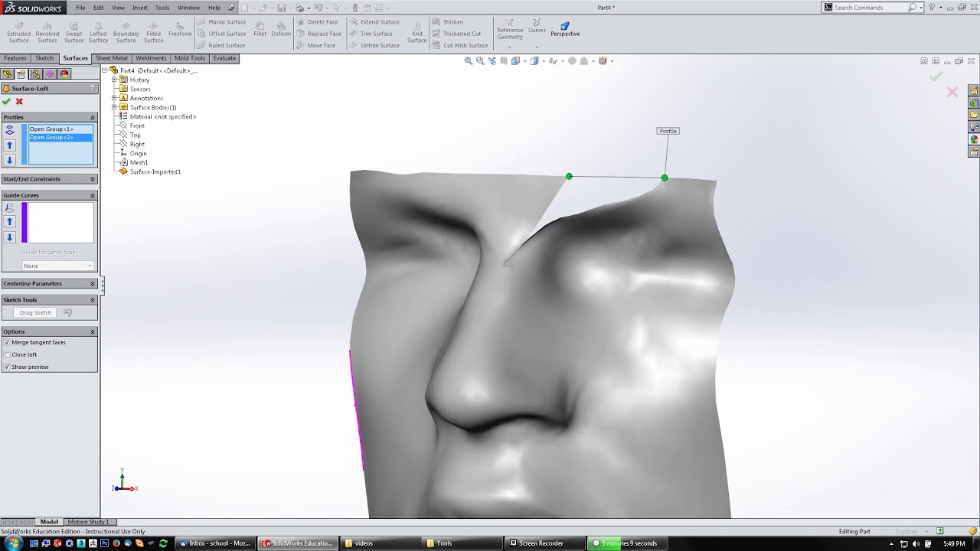Viewport: 980px width, 551px height.
Task: Expand the Surface Bodies(1) node
Action: pos(114,107)
